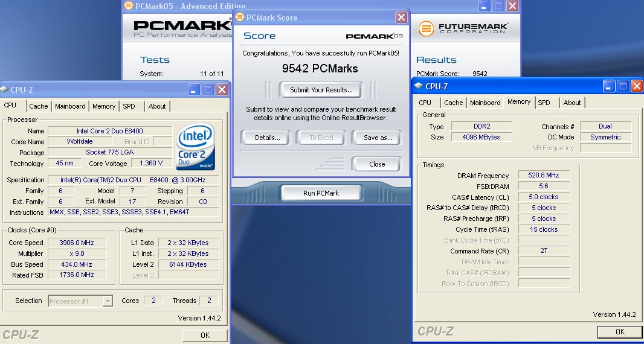Click the Command Rate value 2T
The height and width of the screenshot is (344, 644).
tap(544, 250)
